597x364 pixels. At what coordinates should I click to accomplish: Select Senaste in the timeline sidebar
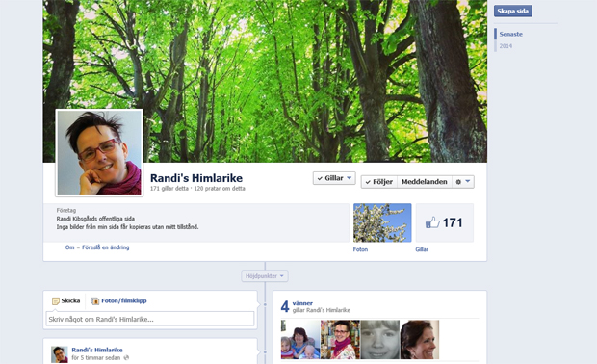(510, 34)
